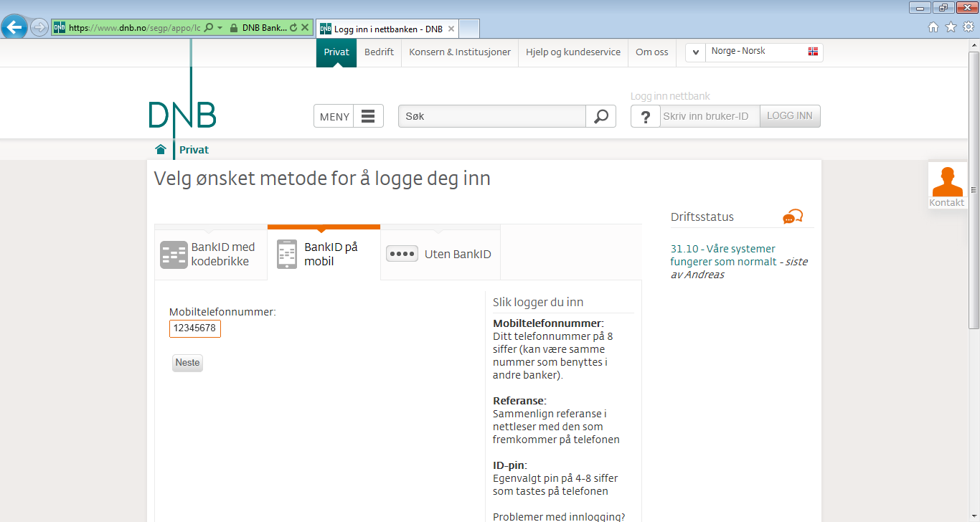
Task: Click the Privat breadcrumb link
Action: [194, 150]
